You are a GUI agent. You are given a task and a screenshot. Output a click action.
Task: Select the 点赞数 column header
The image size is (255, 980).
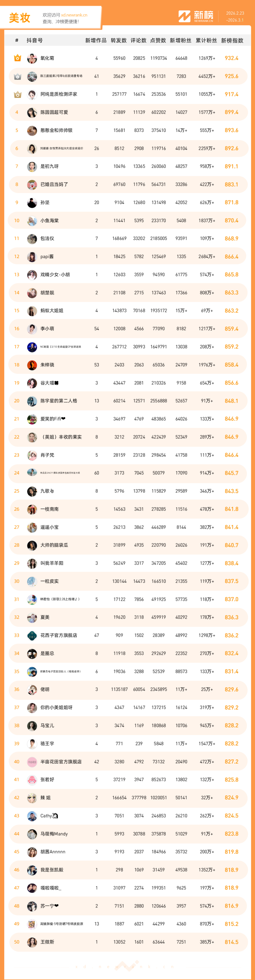pyautogui.click(x=158, y=41)
